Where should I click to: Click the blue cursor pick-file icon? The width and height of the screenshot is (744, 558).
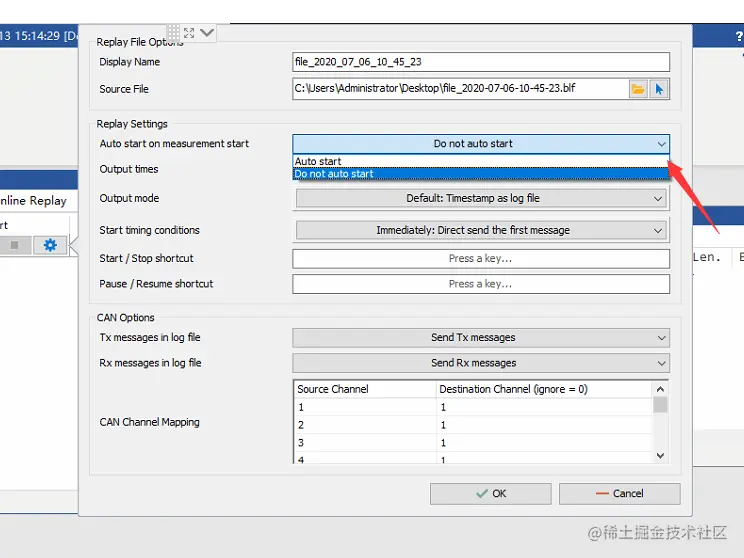tap(659, 89)
